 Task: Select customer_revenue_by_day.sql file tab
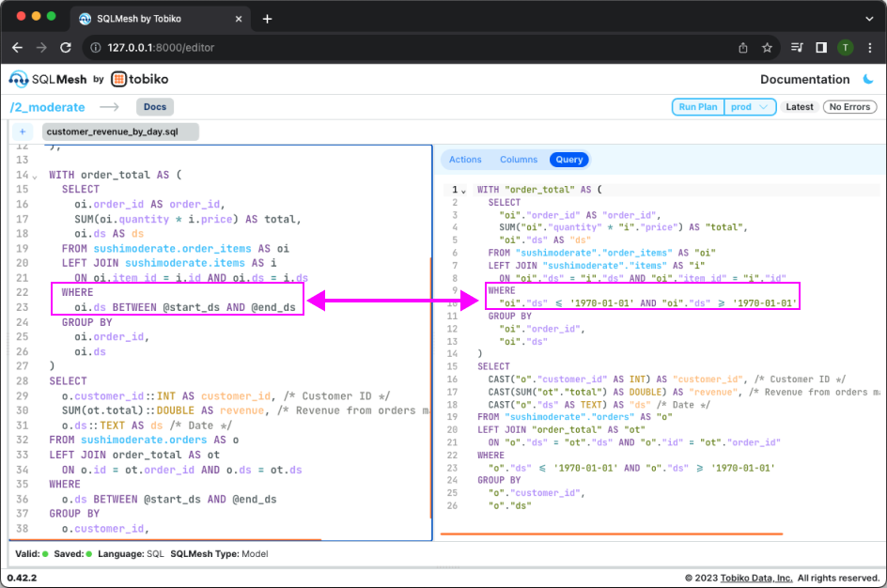(120, 132)
